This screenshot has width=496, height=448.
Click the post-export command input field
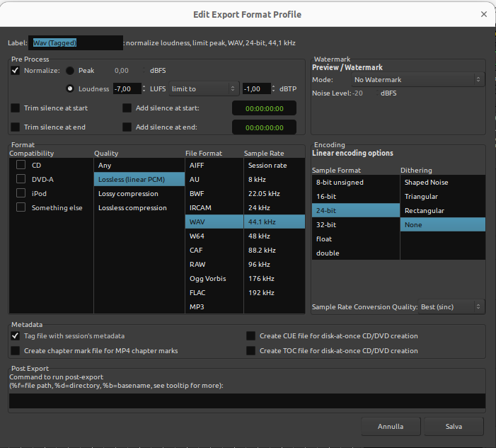[x=247, y=401]
